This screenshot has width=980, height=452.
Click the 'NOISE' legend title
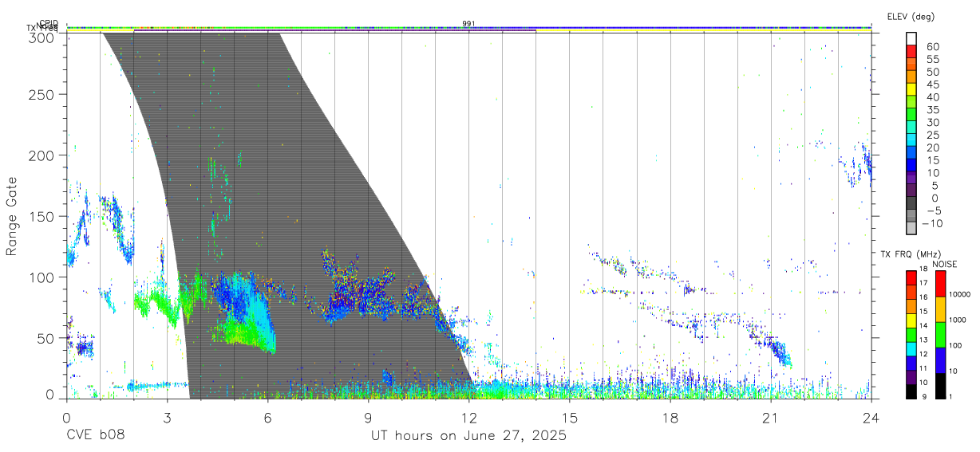pyautogui.click(x=944, y=264)
